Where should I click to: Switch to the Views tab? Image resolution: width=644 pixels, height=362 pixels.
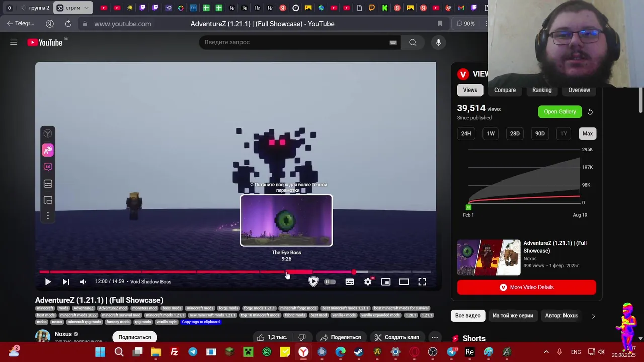[x=470, y=90]
